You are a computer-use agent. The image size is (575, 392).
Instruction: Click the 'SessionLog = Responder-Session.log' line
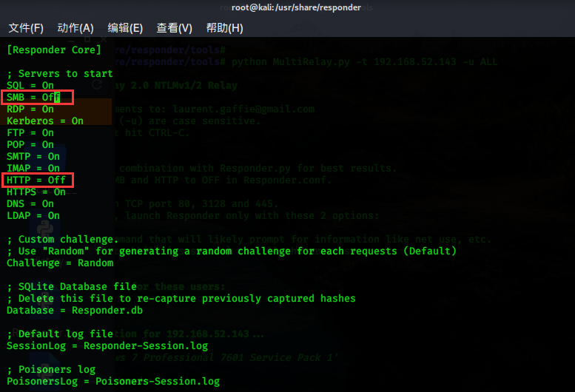107,346
